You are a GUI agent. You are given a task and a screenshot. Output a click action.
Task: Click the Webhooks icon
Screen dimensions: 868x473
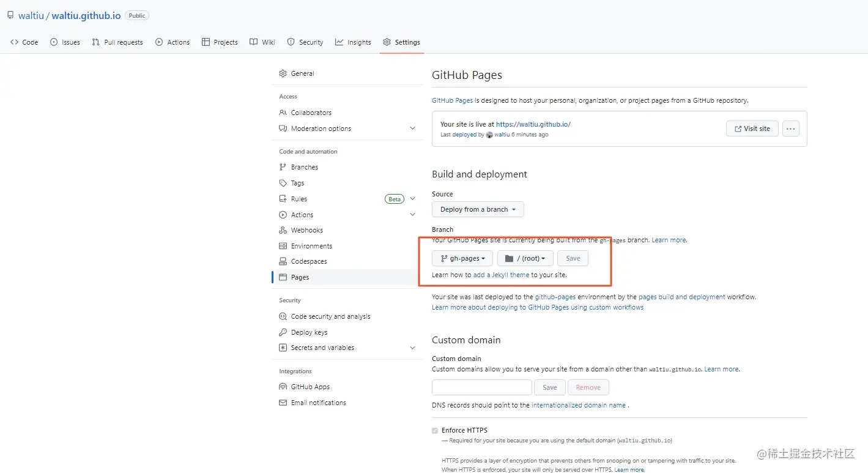[283, 230]
